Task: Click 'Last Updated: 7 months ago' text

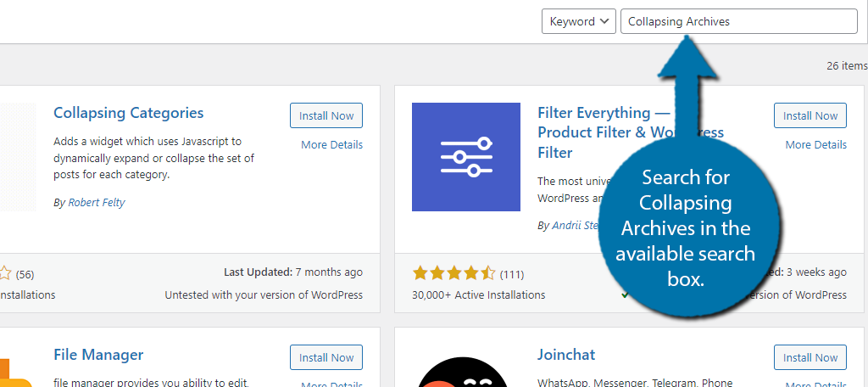Action: [292, 272]
